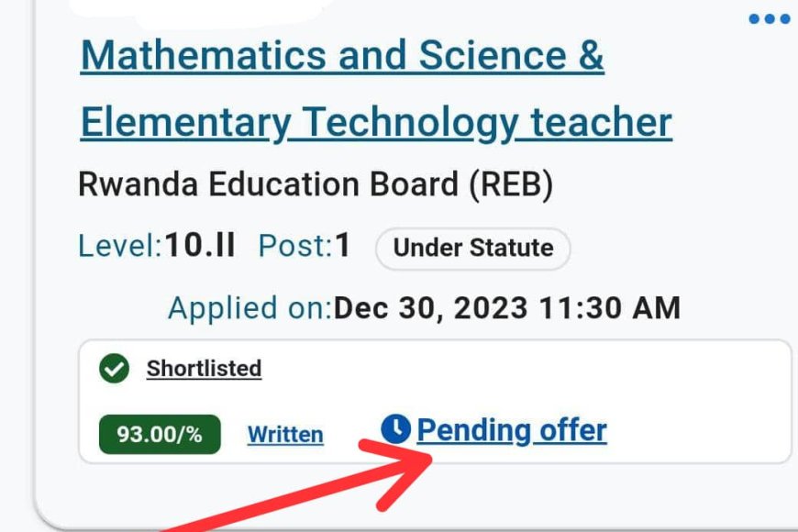Click the Post label
This screenshot has width=798, height=532.
pyautogui.click(x=294, y=246)
